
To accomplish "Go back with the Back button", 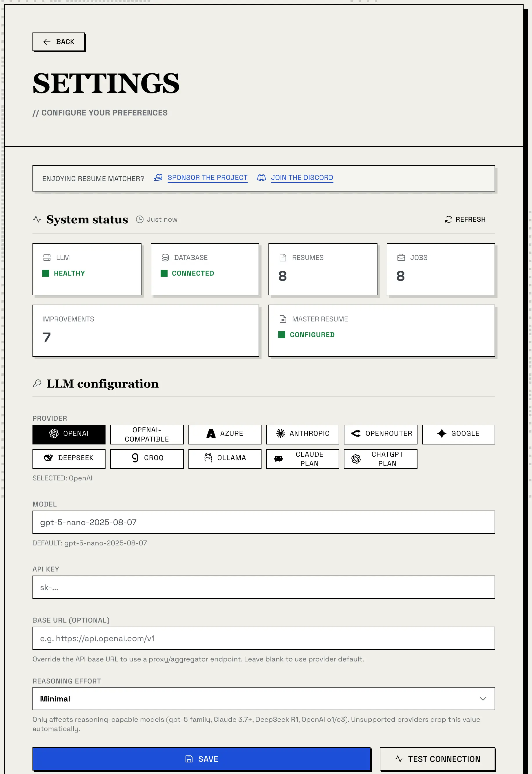I will [59, 42].
